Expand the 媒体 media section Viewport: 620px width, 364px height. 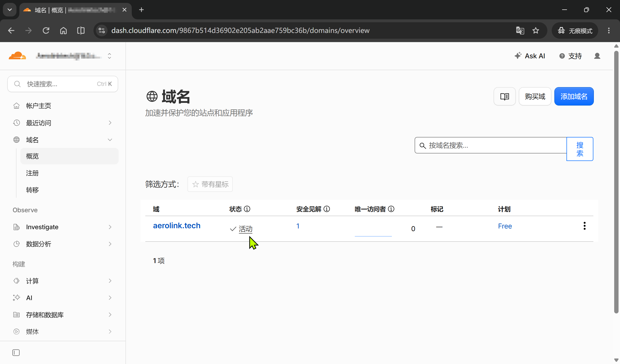click(x=62, y=332)
